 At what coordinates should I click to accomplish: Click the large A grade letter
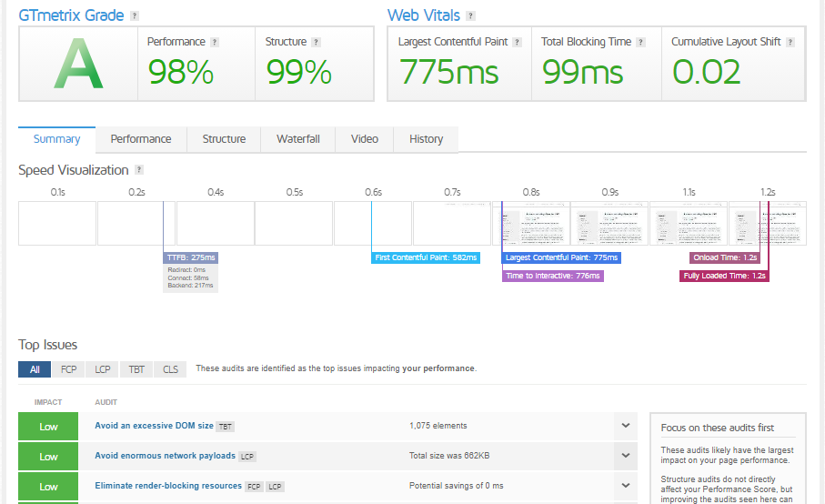pyautogui.click(x=78, y=64)
